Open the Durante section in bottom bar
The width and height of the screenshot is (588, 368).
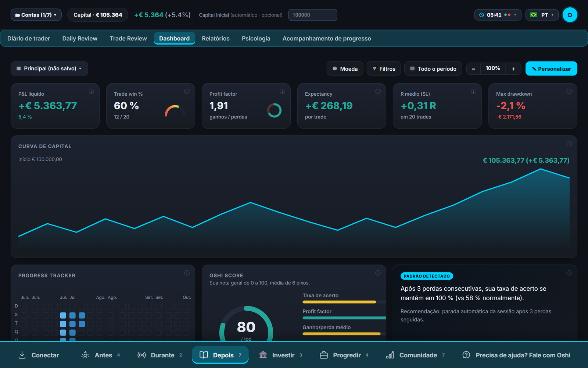click(160, 355)
